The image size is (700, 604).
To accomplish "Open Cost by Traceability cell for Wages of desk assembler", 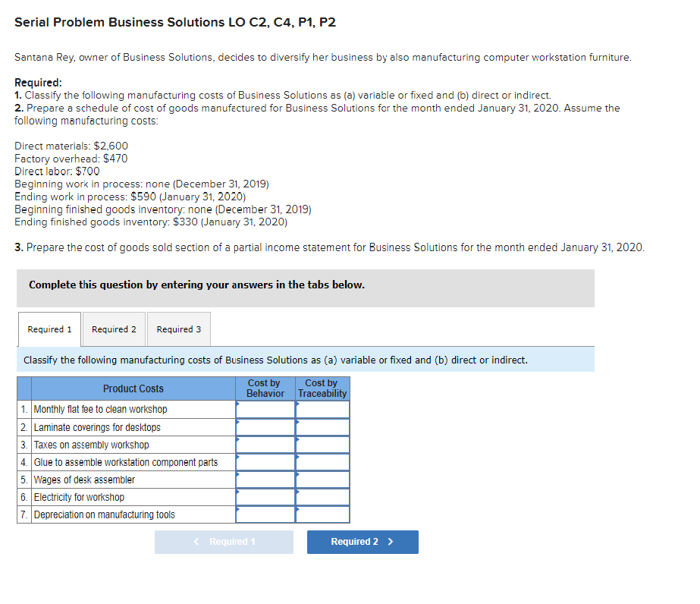I will [x=322, y=480].
